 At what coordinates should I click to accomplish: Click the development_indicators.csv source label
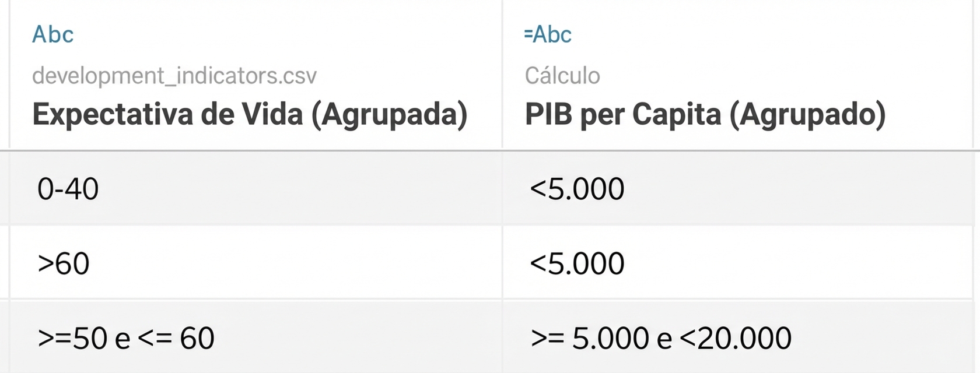coord(174,76)
